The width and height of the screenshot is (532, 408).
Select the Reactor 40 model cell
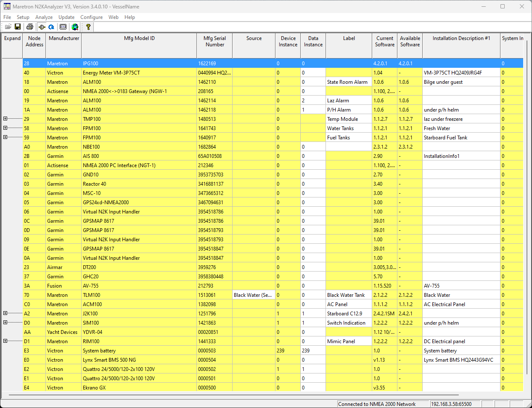(x=139, y=184)
